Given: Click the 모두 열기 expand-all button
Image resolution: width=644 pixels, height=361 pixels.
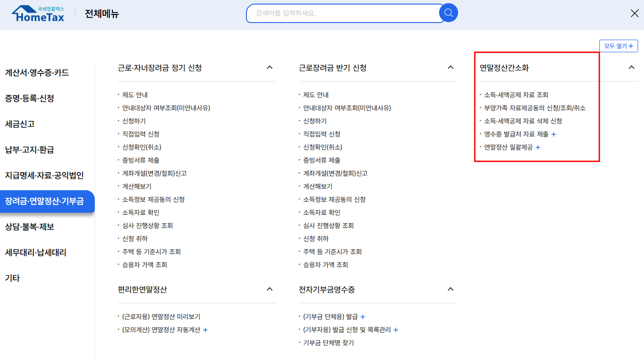Looking at the screenshot, I should (618, 46).
